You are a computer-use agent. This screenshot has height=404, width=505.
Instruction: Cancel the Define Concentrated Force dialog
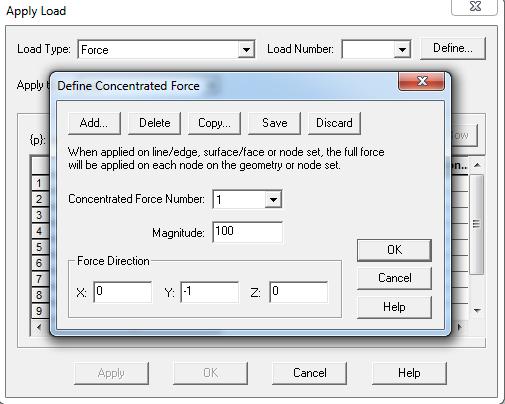pyautogui.click(x=394, y=278)
